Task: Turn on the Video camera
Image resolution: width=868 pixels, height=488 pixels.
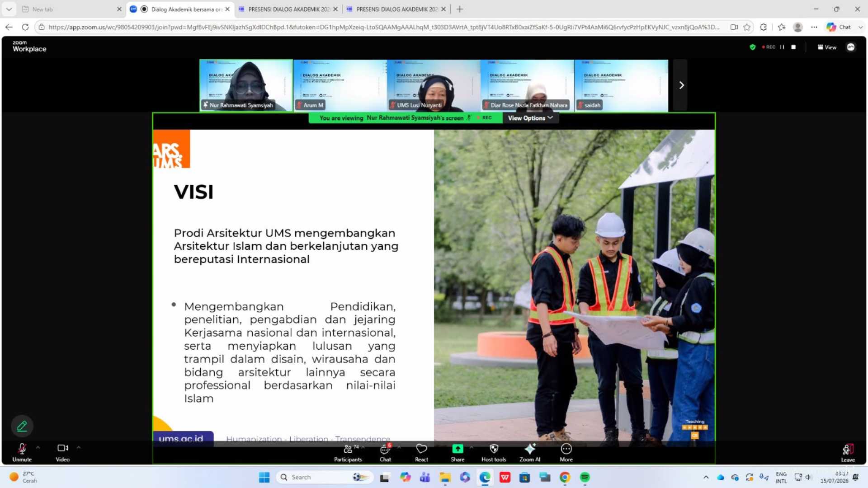Action: [63, 453]
